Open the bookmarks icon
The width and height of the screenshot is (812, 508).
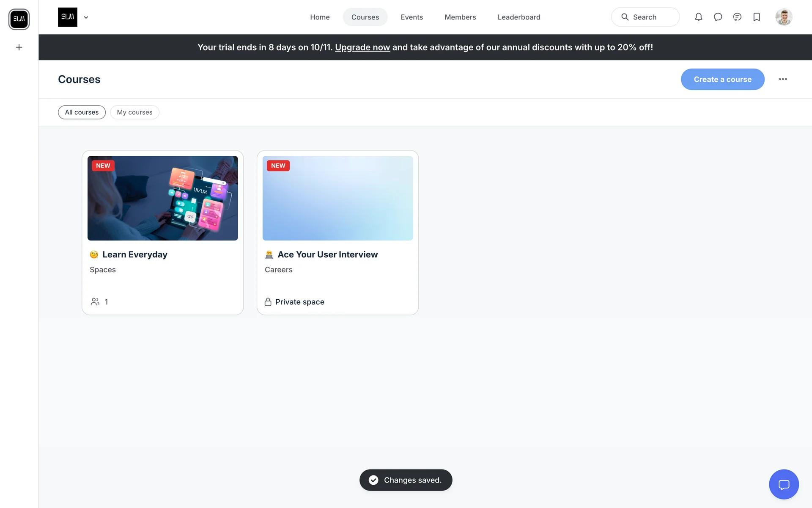757,17
